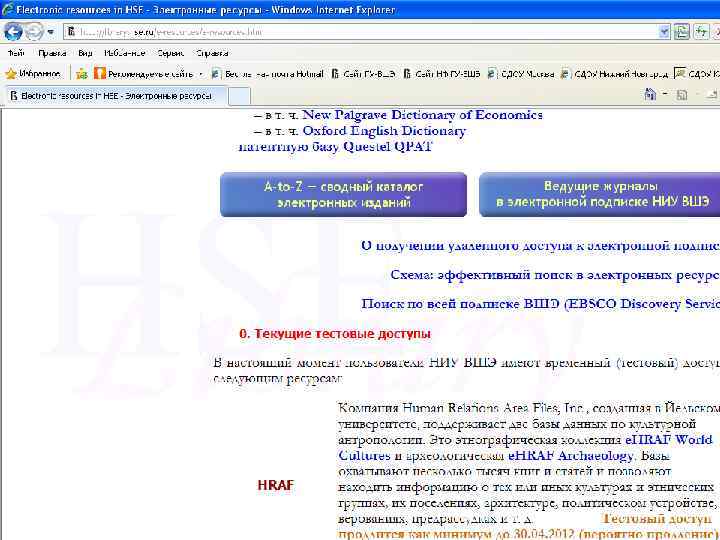This screenshot has width=720, height=540.
Task: Click the feeds icon in command bar
Action: point(682,95)
